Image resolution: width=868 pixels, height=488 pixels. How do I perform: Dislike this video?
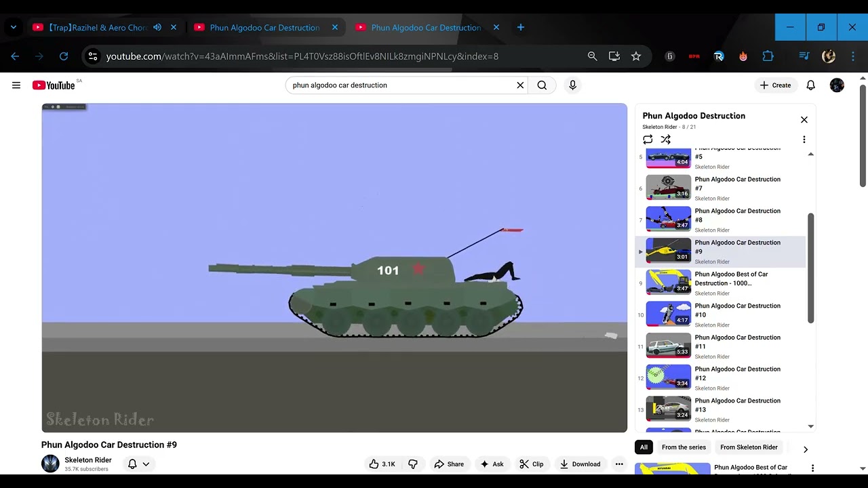point(412,464)
